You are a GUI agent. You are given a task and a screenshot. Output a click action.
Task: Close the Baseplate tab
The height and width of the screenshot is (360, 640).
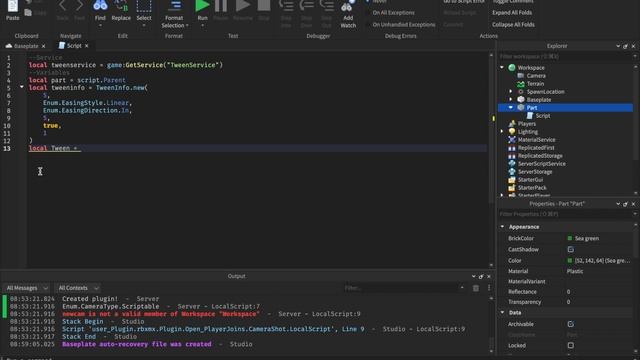(x=44, y=46)
